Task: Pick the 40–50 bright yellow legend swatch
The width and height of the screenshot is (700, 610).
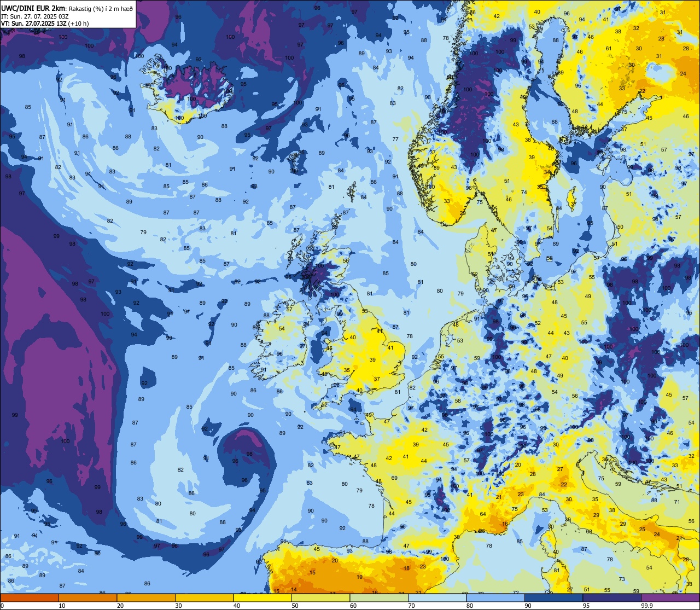Action: [x=262, y=599]
